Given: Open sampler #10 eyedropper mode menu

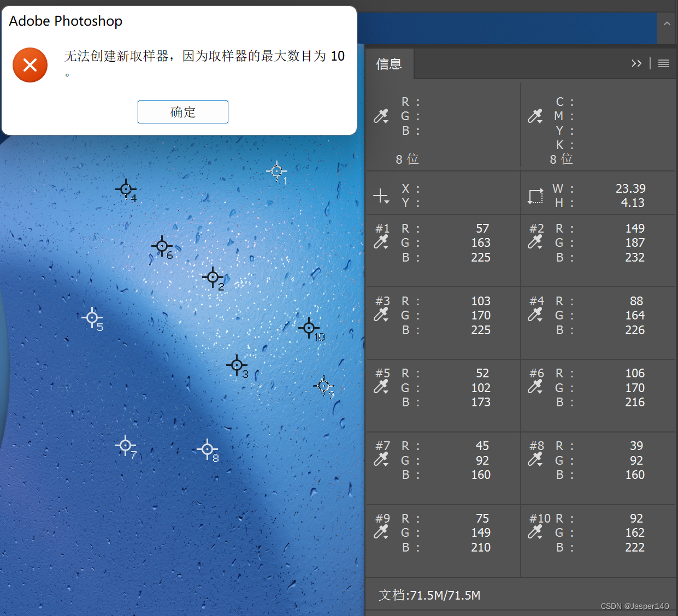Looking at the screenshot, I should (535, 532).
